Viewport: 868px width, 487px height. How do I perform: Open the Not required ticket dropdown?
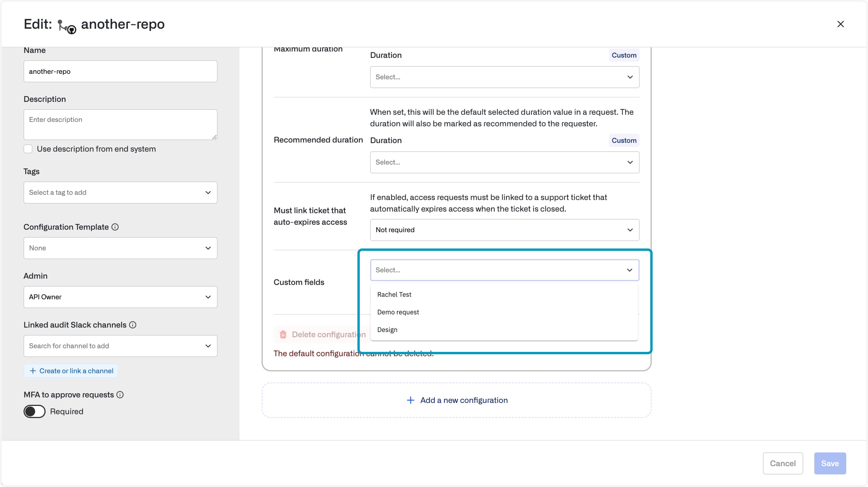[x=504, y=230]
